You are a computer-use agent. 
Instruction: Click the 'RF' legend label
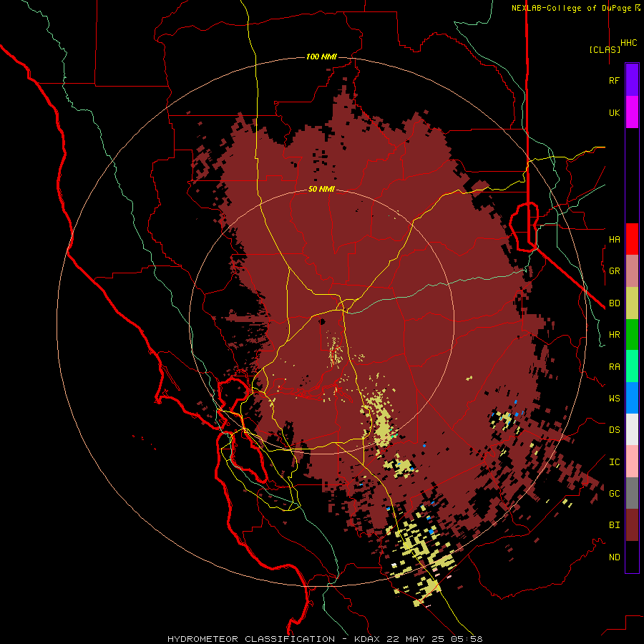pyautogui.click(x=614, y=80)
